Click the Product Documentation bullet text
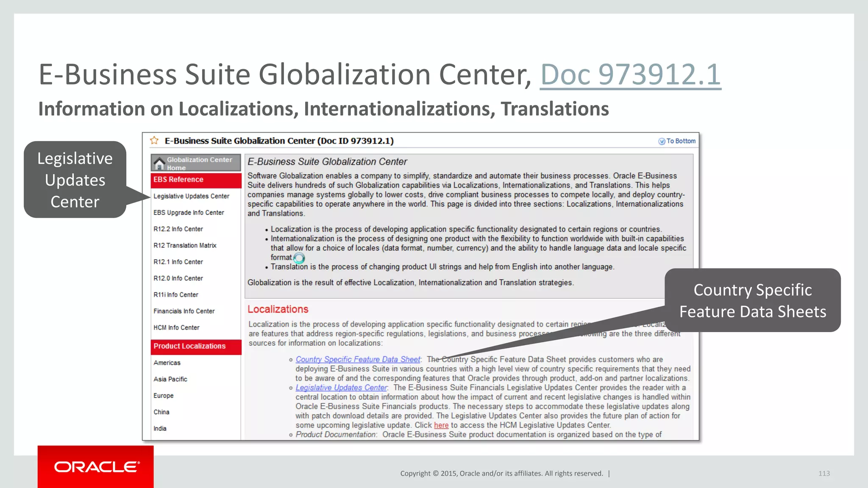This screenshot has width=868, height=488. click(x=336, y=435)
